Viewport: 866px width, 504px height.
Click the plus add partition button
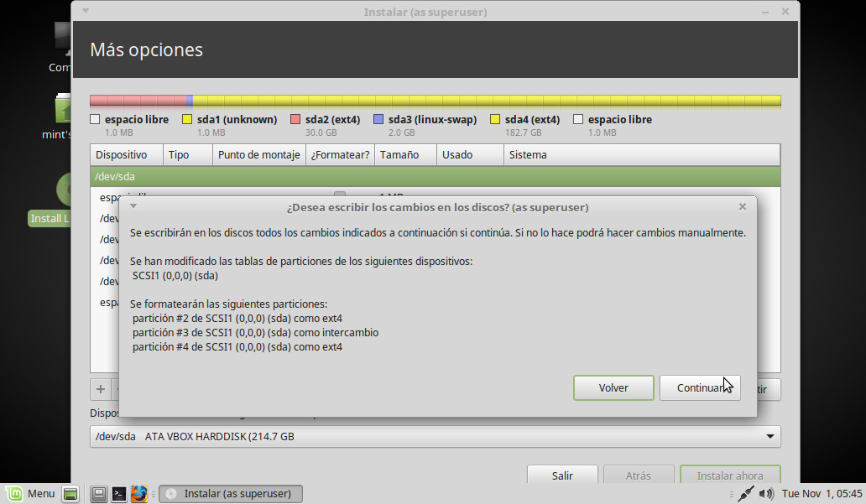point(101,389)
